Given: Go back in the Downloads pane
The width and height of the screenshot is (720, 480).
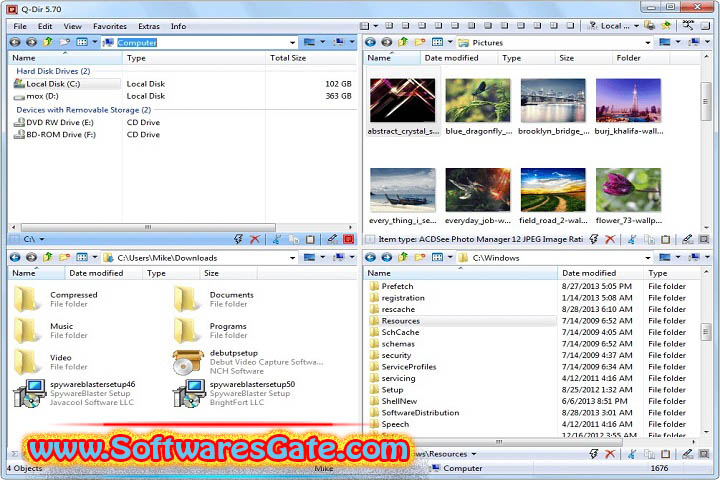Looking at the screenshot, I should pos(15,257).
